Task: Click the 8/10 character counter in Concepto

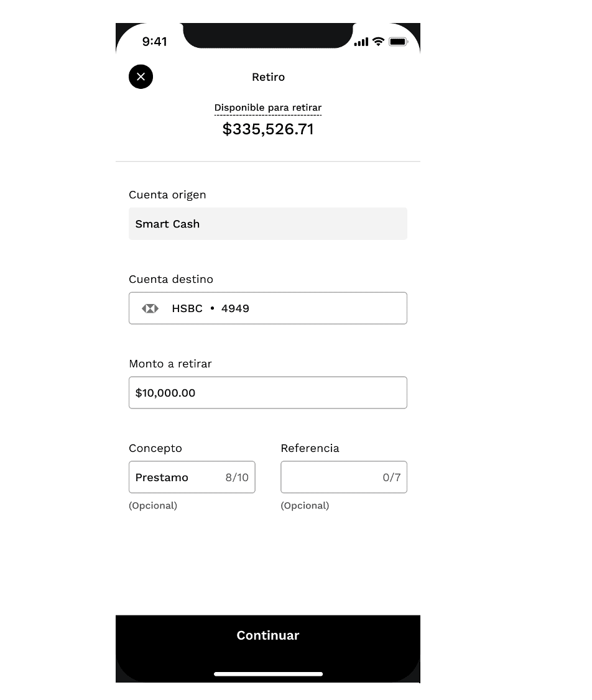Action: click(237, 477)
